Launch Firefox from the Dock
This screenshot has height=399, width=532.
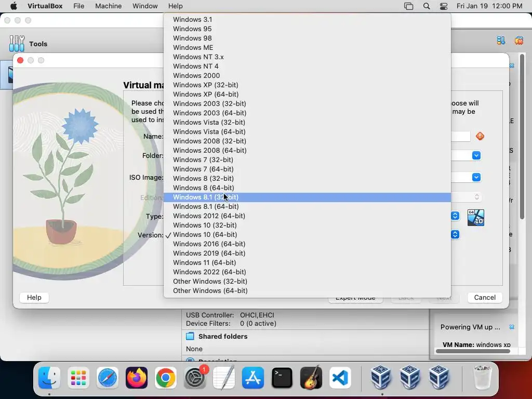coord(137,378)
